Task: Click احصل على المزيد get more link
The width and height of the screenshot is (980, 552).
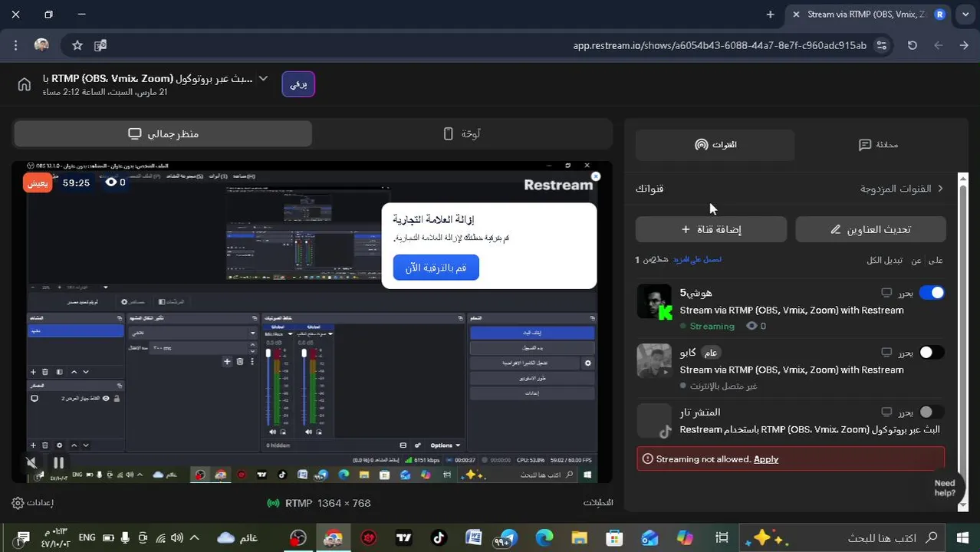Action: click(x=698, y=260)
